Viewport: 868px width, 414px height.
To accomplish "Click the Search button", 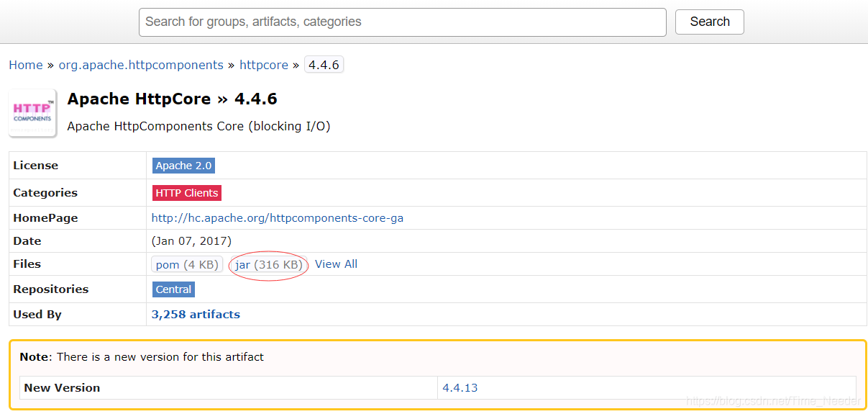I will tap(709, 22).
